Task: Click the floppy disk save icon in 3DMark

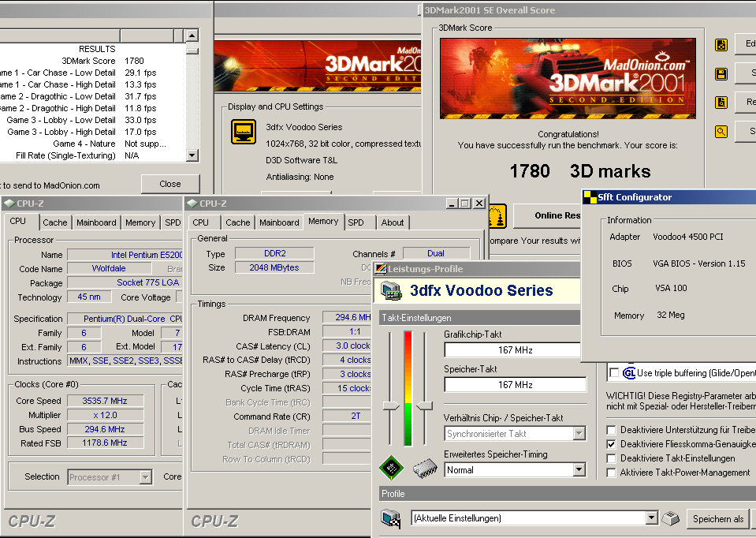Action: (x=721, y=74)
